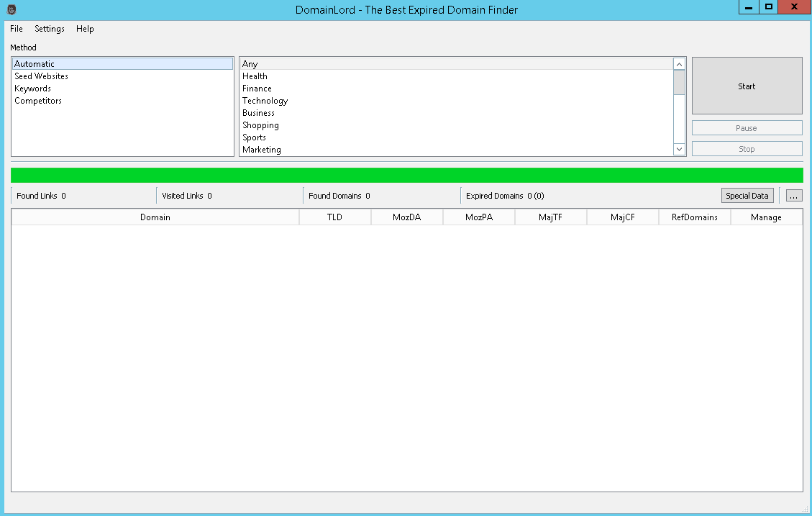Open the Settings menu
This screenshot has width=812, height=516.
[x=50, y=29]
